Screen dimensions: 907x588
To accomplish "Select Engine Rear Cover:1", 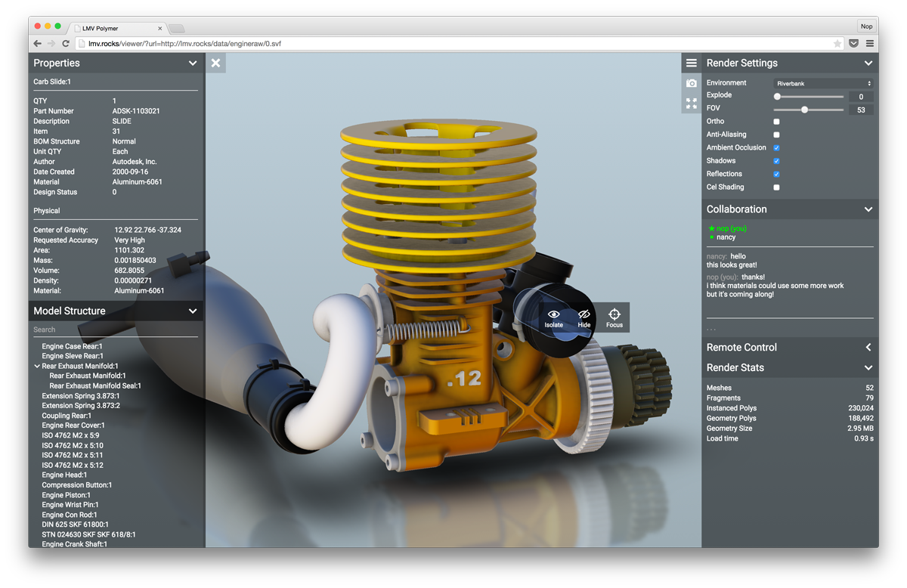I will pyautogui.click(x=74, y=426).
